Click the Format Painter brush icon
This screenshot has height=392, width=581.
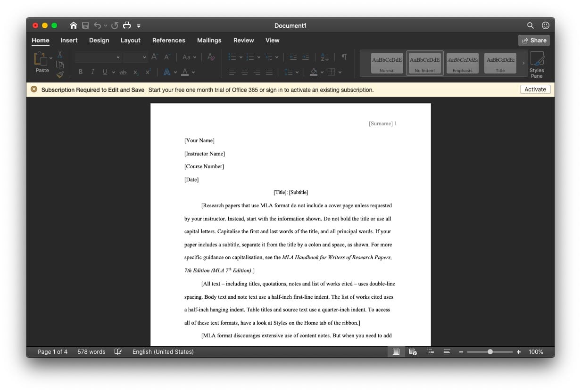(x=60, y=74)
